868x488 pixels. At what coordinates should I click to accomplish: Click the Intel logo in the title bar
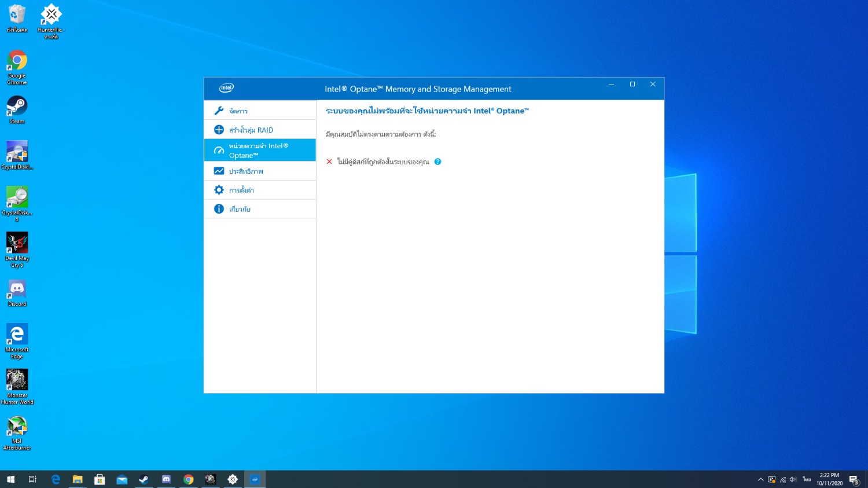(x=226, y=88)
